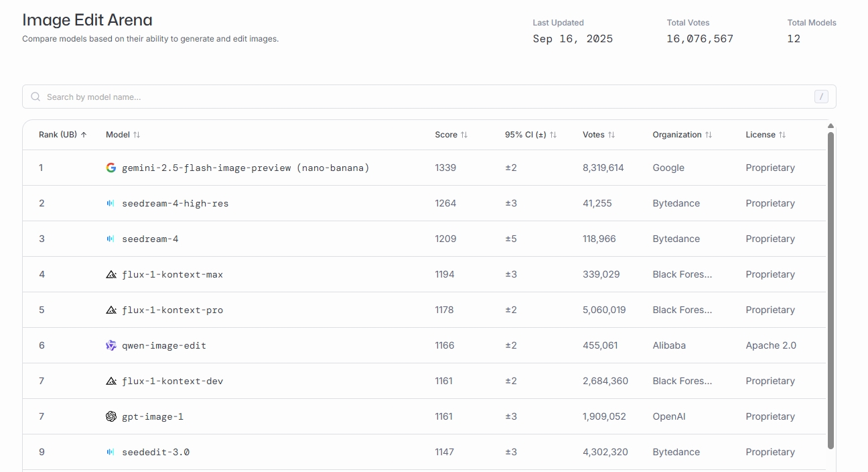Open the flux-1-kontext-pro model entry
The width and height of the screenshot is (868, 472).
172,310
